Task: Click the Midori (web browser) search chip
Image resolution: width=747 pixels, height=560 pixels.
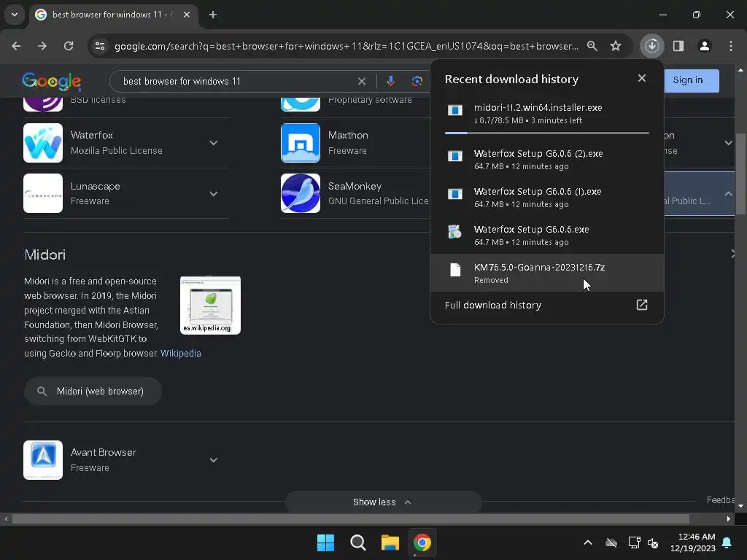Action: pos(93,392)
